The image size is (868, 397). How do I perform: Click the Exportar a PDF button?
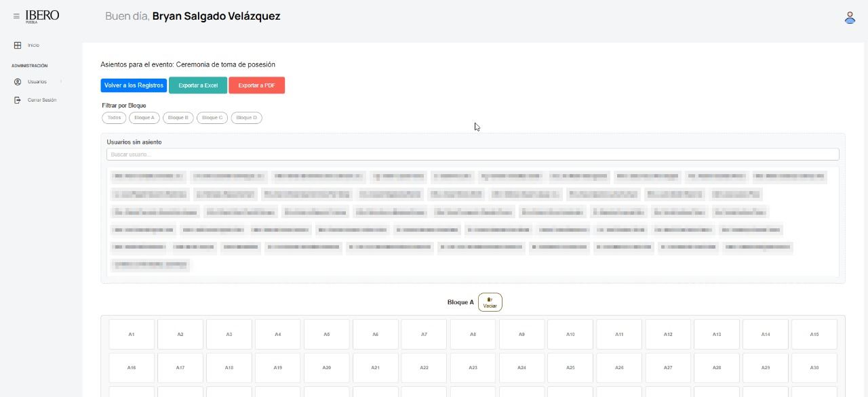(256, 85)
